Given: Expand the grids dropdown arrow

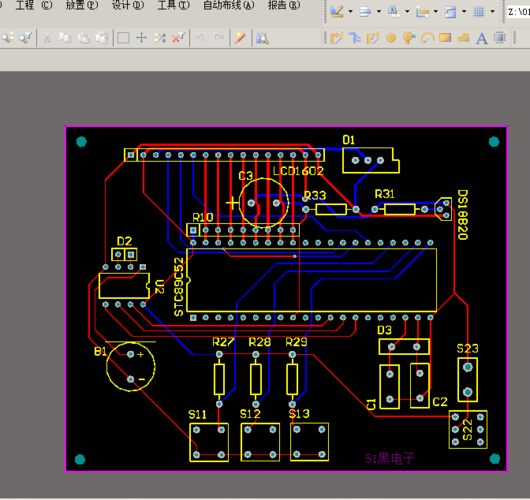Looking at the screenshot, I should (x=492, y=11).
